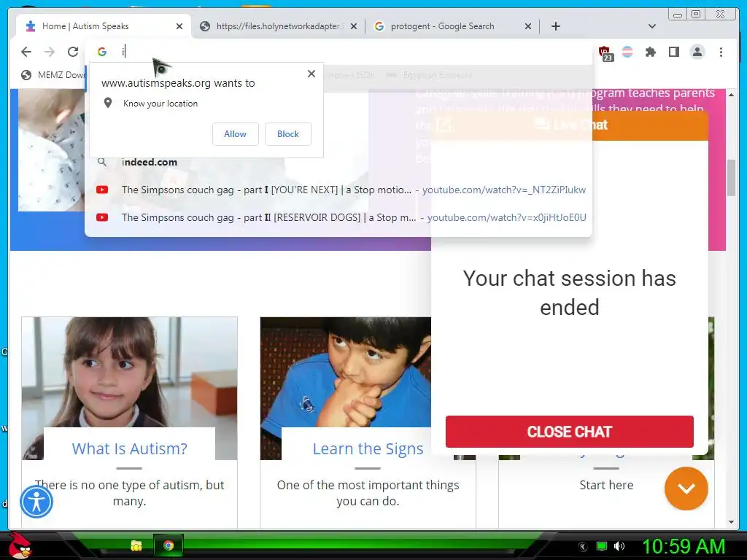Click the location pin icon in popup

108,103
